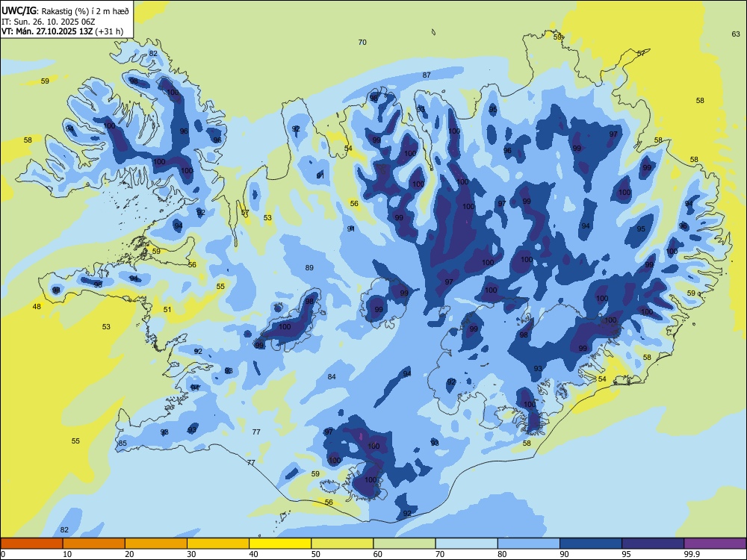Click the humidity value 63 on the map

pos(736,34)
